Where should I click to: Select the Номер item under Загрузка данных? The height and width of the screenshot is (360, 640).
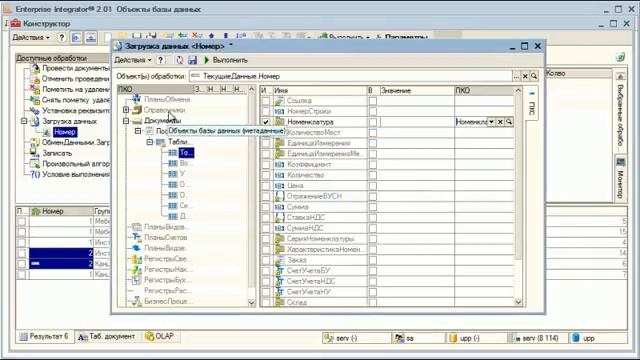[64, 132]
